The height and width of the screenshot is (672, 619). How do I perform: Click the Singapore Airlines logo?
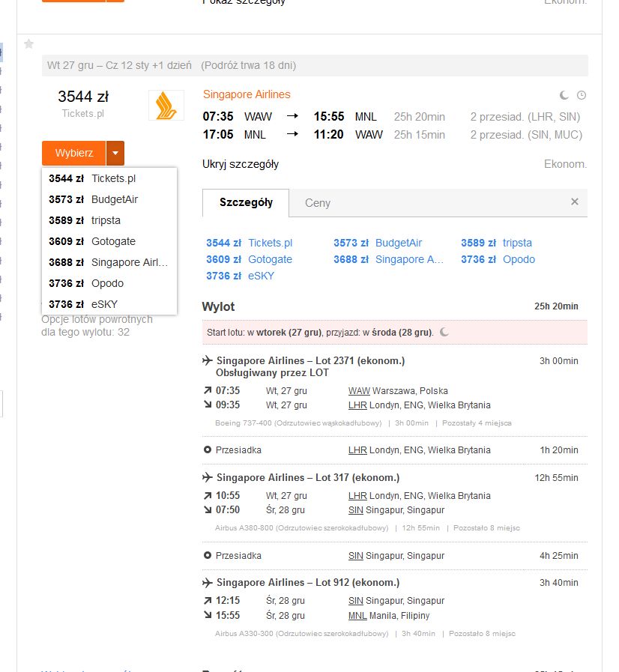tap(166, 106)
